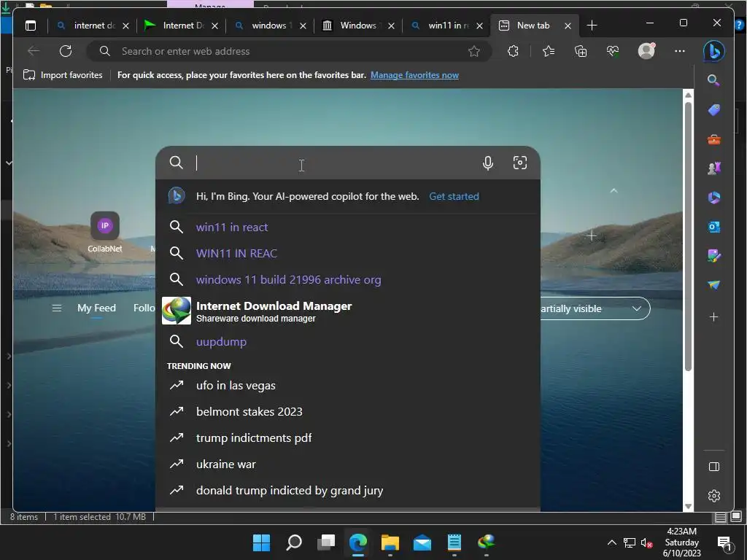Click Bing 'Get started' link
The height and width of the screenshot is (560, 747).
[454, 196]
